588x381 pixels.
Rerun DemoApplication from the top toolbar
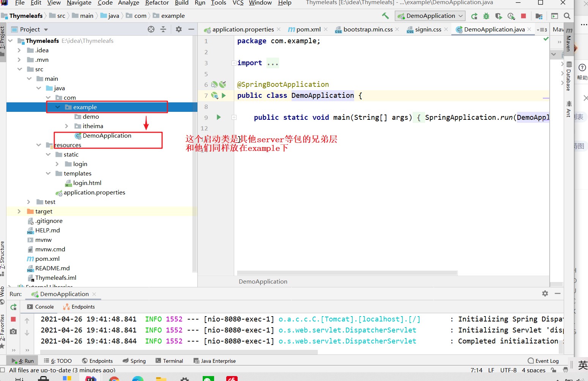click(474, 16)
